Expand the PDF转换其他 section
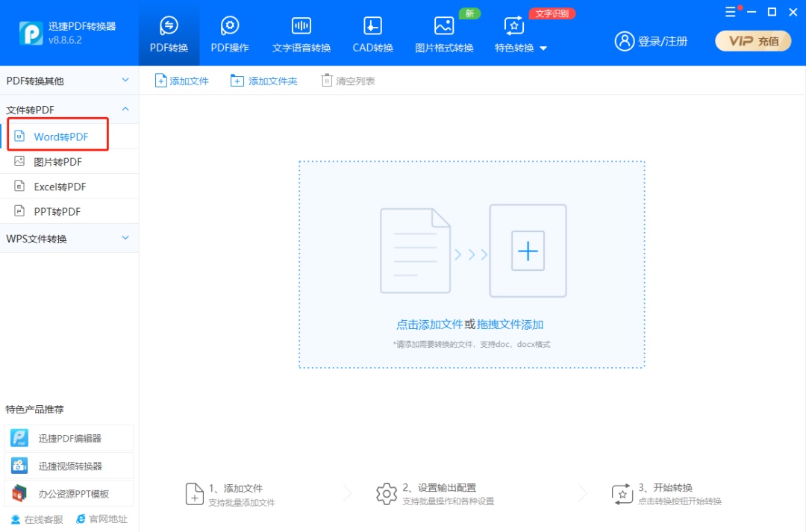Screen dimensions: 806x532 click(x=125, y=80)
